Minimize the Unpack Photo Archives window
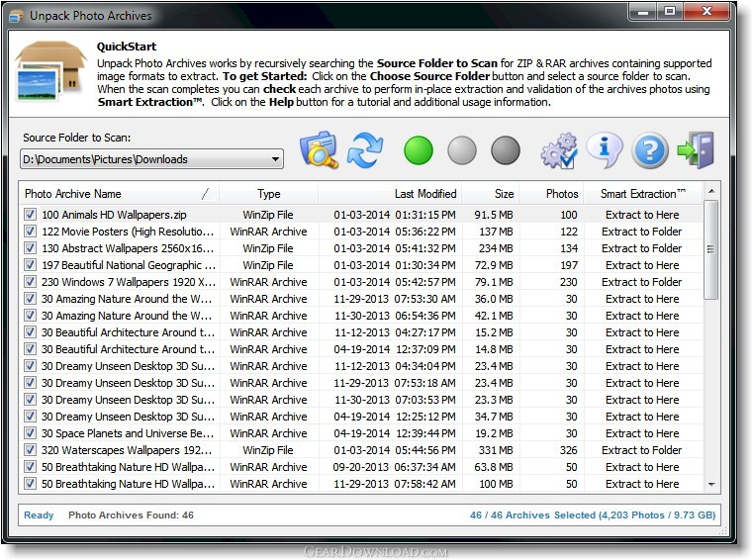Image resolution: width=753 pixels, height=560 pixels. [644, 12]
